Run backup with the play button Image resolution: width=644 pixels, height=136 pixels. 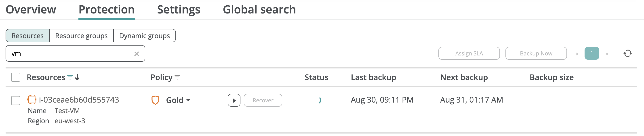tap(234, 100)
